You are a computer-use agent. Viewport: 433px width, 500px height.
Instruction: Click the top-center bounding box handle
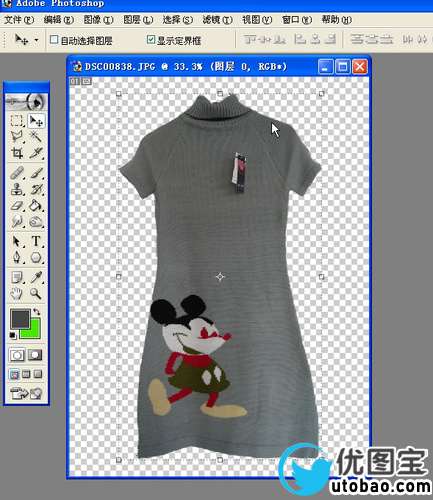click(220, 94)
